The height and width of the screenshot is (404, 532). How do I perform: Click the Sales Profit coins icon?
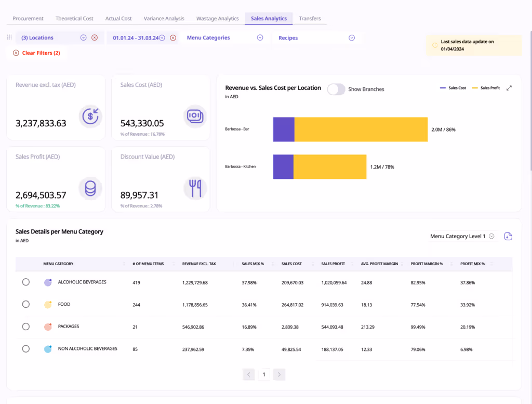[x=90, y=188]
